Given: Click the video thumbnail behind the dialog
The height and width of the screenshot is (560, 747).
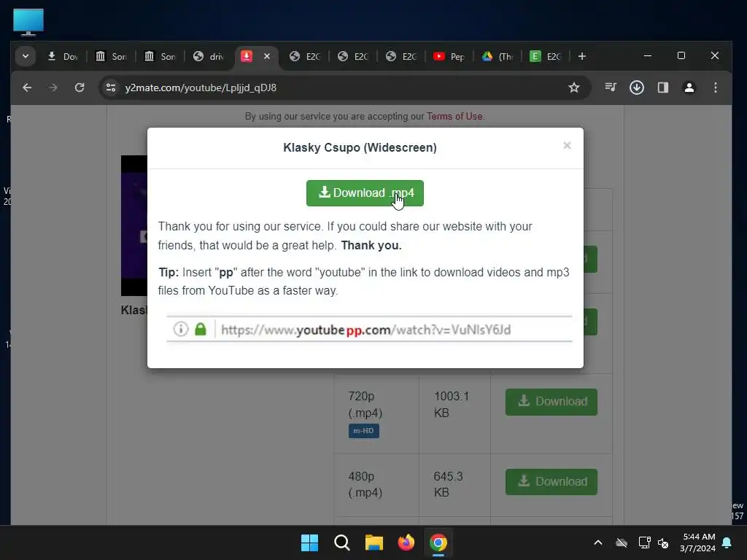Looking at the screenshot, I should 134,226.
